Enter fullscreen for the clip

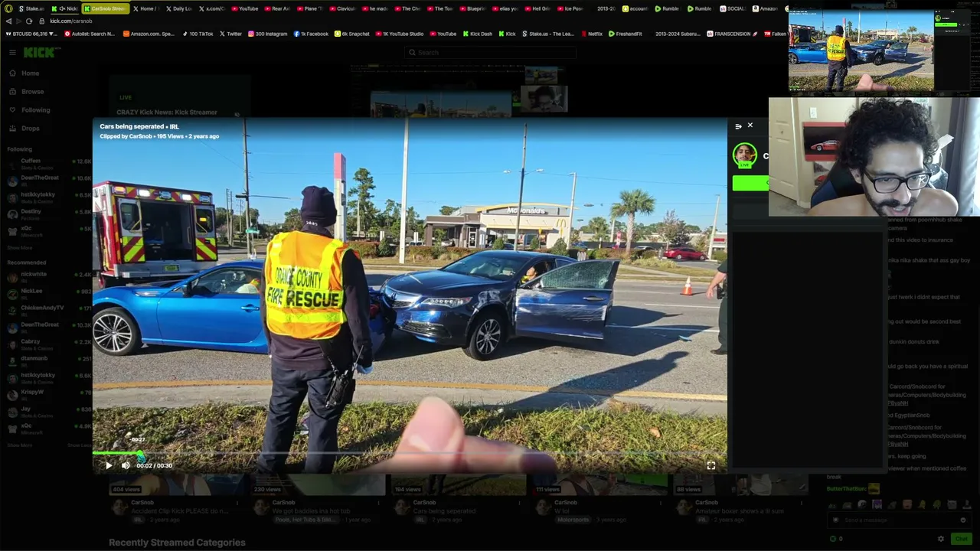click(x=711, y=465)
